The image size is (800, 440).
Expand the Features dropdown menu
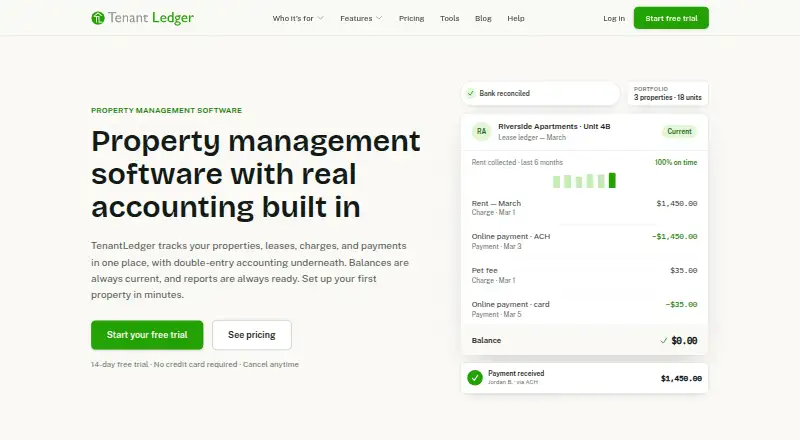pos(361,18)
